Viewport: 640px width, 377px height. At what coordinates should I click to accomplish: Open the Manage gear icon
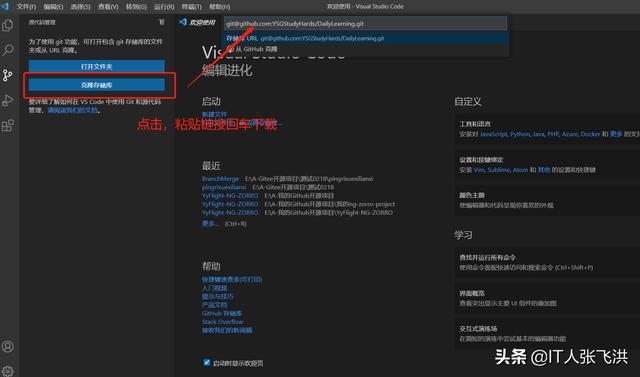coord(8,370)
